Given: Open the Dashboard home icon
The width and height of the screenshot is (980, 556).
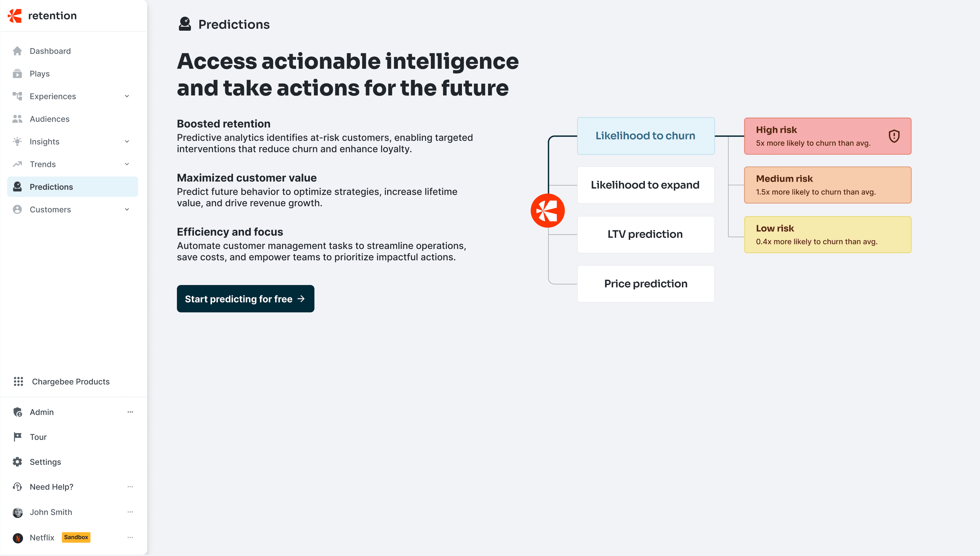Looking at the screenshot, I should click(x=17, y=51).
